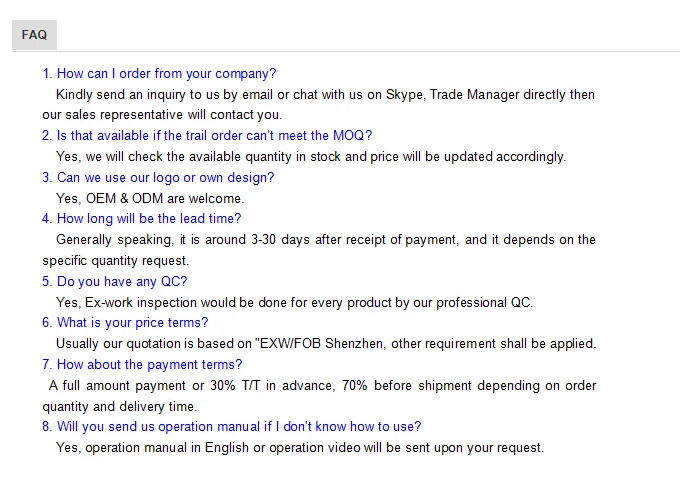This screenshot has height=480, width=680.
Task: Click the logo or own design question
Action: (158, 177)
